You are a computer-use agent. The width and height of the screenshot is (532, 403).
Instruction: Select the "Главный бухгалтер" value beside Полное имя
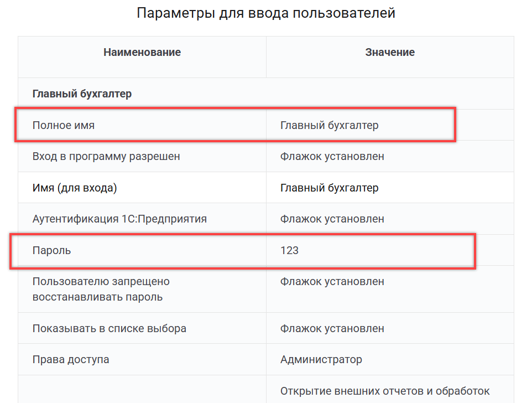coord(330,126)
